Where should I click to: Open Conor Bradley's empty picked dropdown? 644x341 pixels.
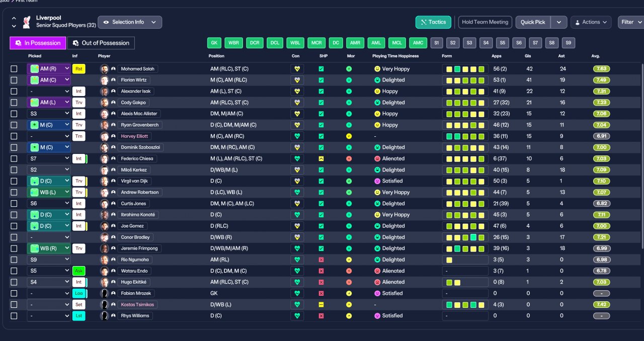pos(49,237)
